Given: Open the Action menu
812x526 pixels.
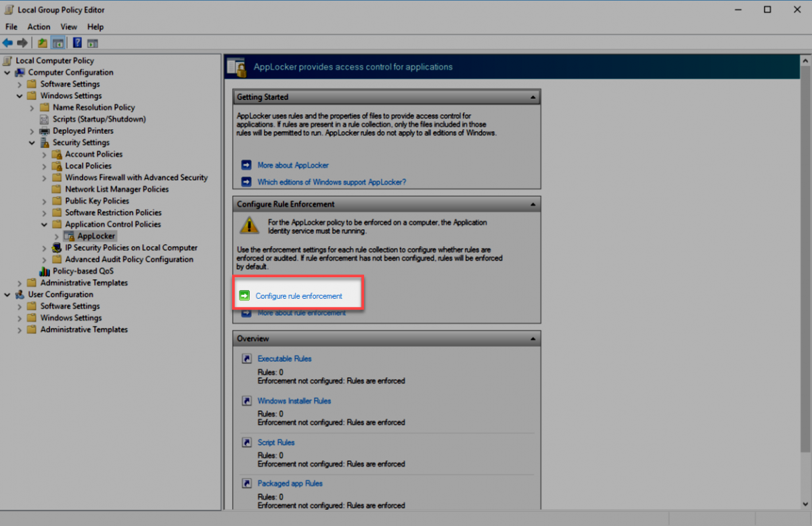Looking at the screenshot, I should click(39, 27).
